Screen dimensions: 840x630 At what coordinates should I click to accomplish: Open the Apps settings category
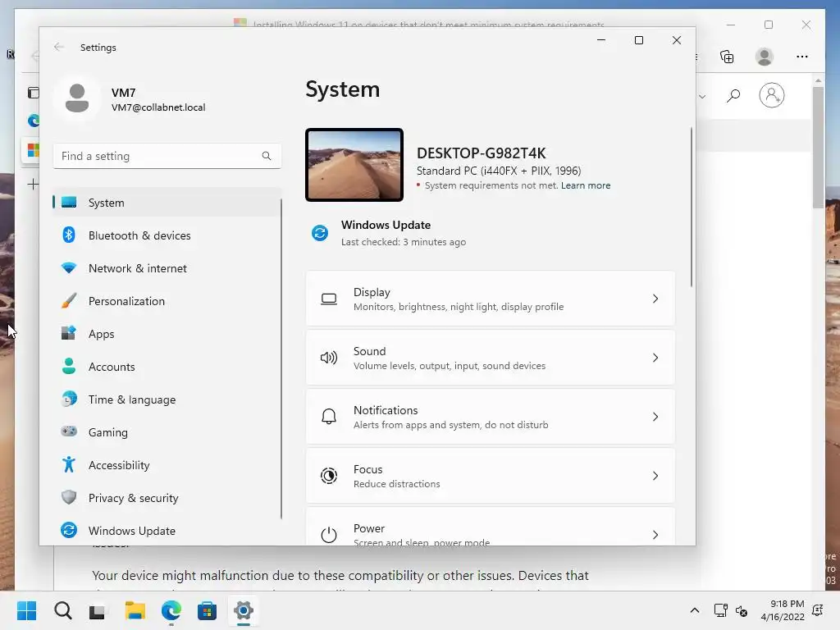tap(167, 334)
